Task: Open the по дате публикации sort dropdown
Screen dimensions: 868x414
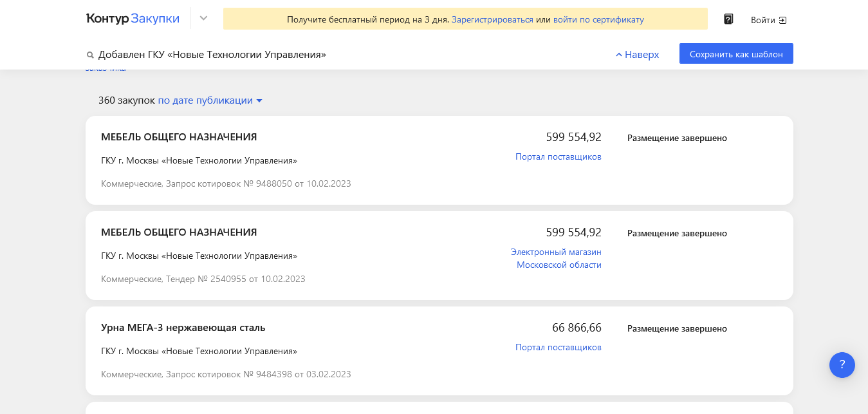Action: [210, 100]
